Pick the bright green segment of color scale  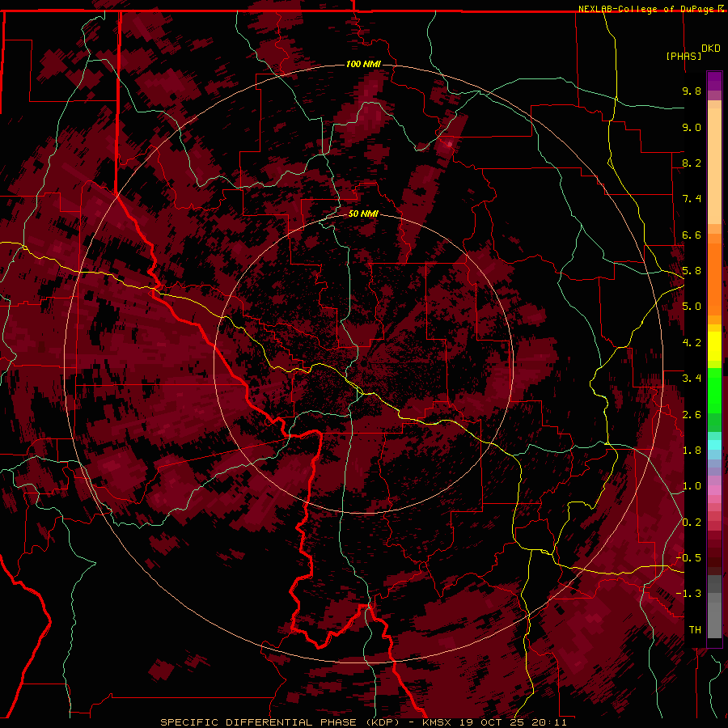[714, 390]
